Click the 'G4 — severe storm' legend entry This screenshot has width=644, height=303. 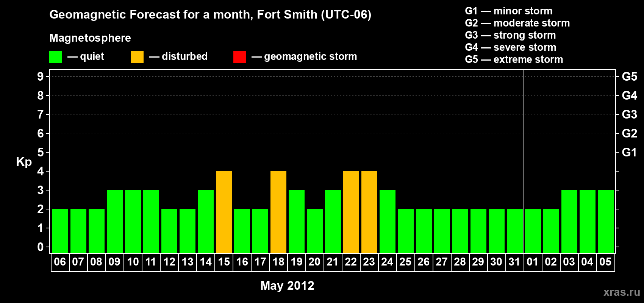511,47
